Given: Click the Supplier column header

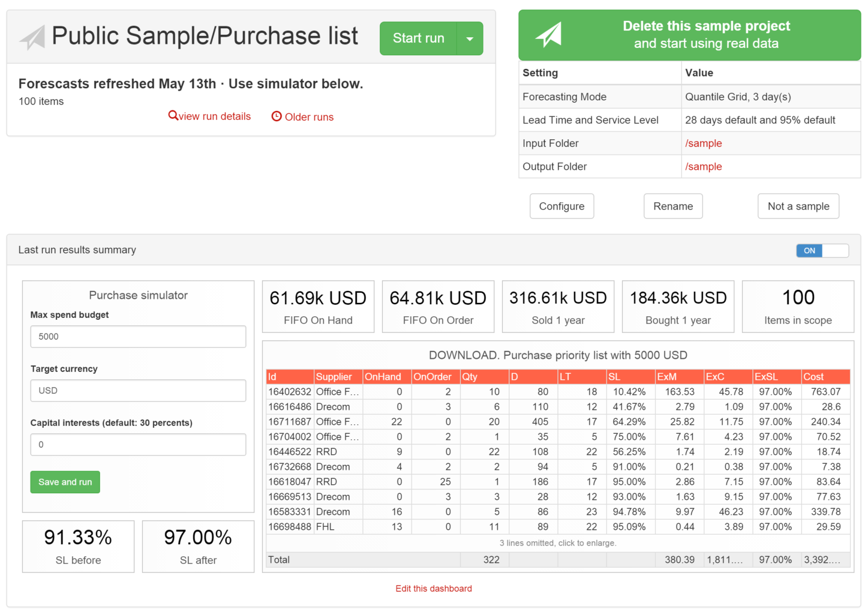Looking at the screenshot, I should (x=338, y=377).
